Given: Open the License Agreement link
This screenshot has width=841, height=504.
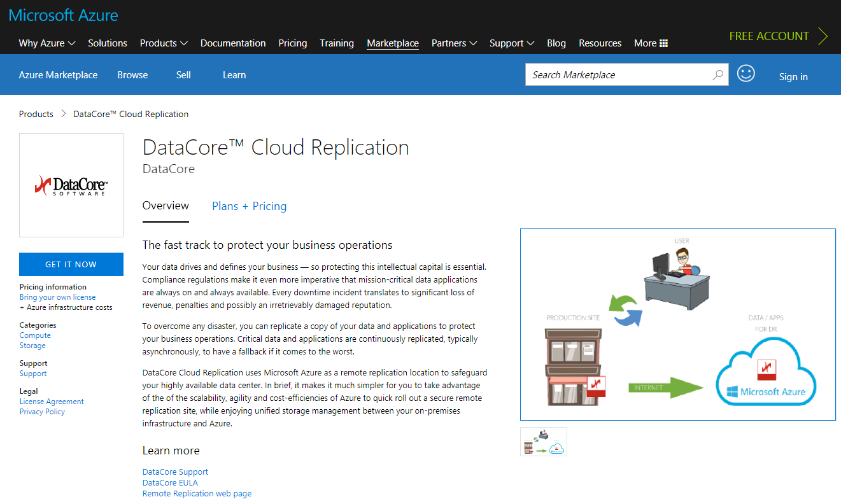Looking at the screenshot, I should [52, 402].
